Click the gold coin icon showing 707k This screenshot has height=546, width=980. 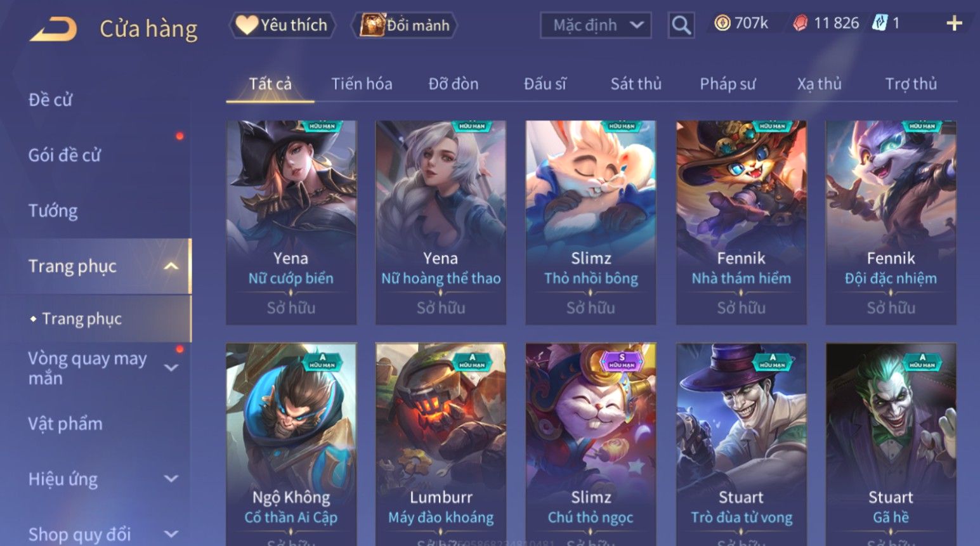pos(722,23)
